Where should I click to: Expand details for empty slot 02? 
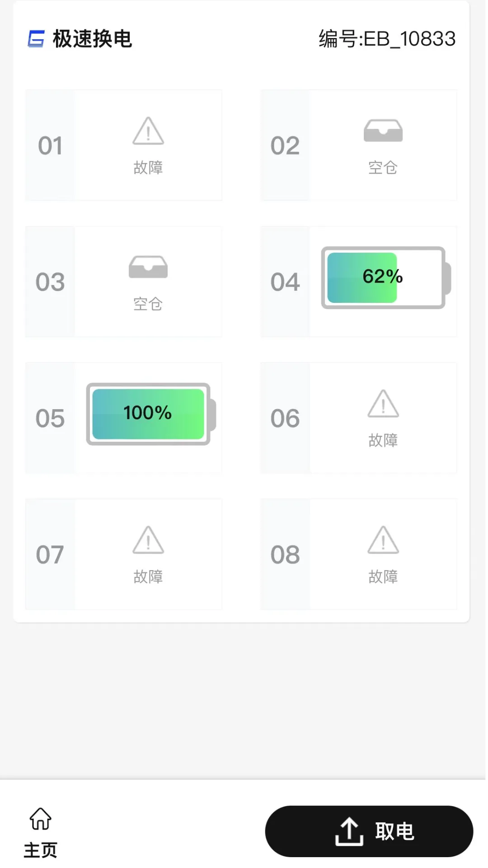point(359,145)
